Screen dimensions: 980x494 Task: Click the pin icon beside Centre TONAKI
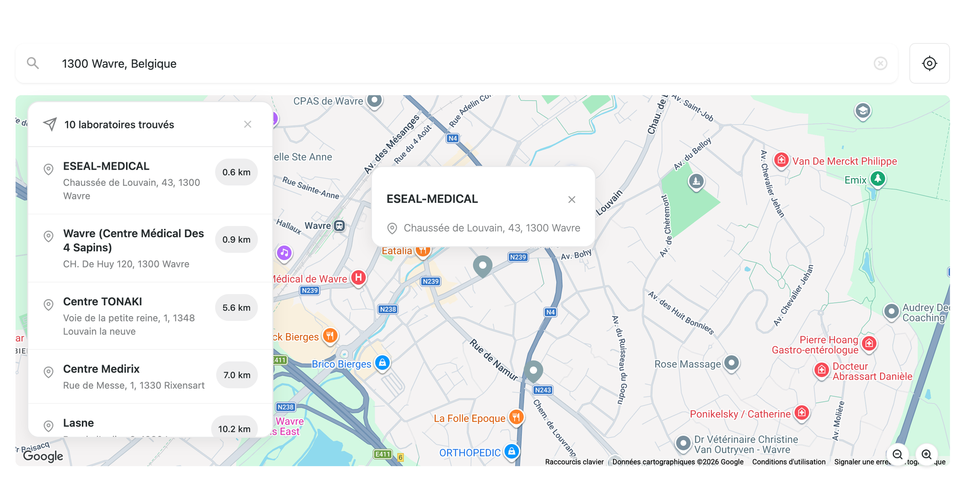(49, 305)
